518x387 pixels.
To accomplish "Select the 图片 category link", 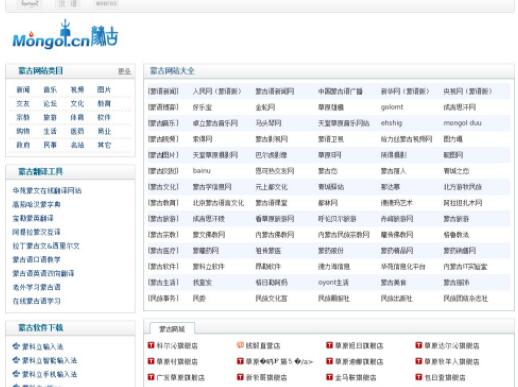I will pos(104,90).
